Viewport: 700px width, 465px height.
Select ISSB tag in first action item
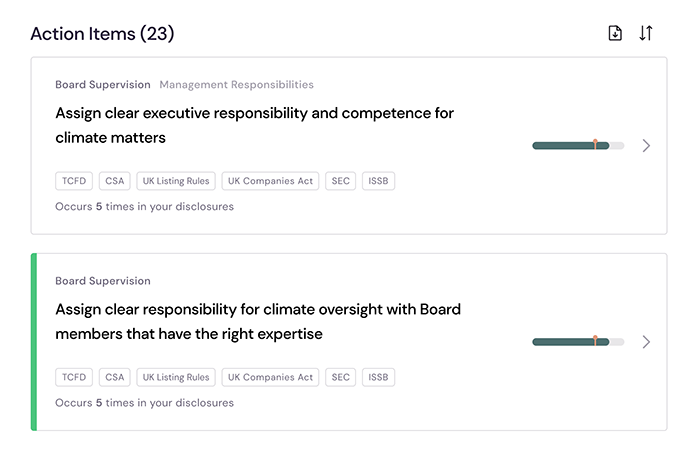tap(378, 181)
